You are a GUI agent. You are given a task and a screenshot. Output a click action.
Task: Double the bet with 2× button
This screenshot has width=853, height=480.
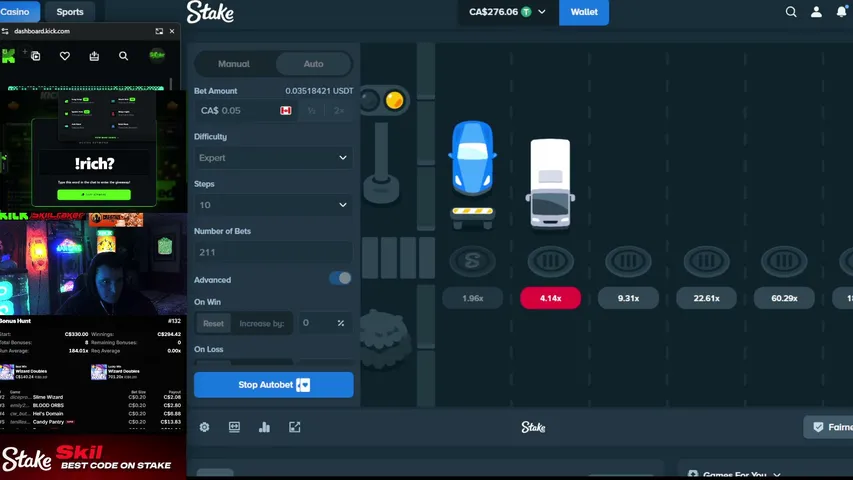tap(339, 110)
